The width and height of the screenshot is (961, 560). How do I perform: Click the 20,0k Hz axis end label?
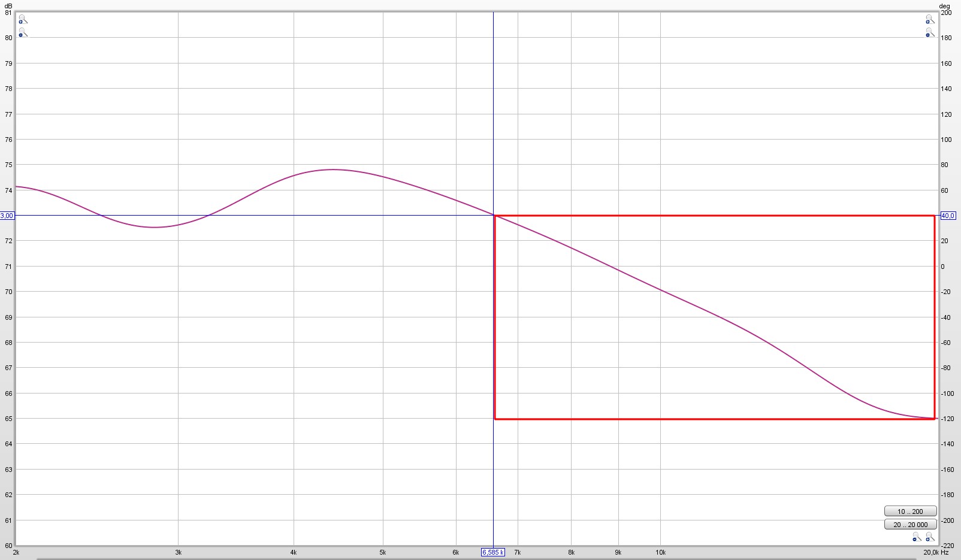(x=935, y=552)
